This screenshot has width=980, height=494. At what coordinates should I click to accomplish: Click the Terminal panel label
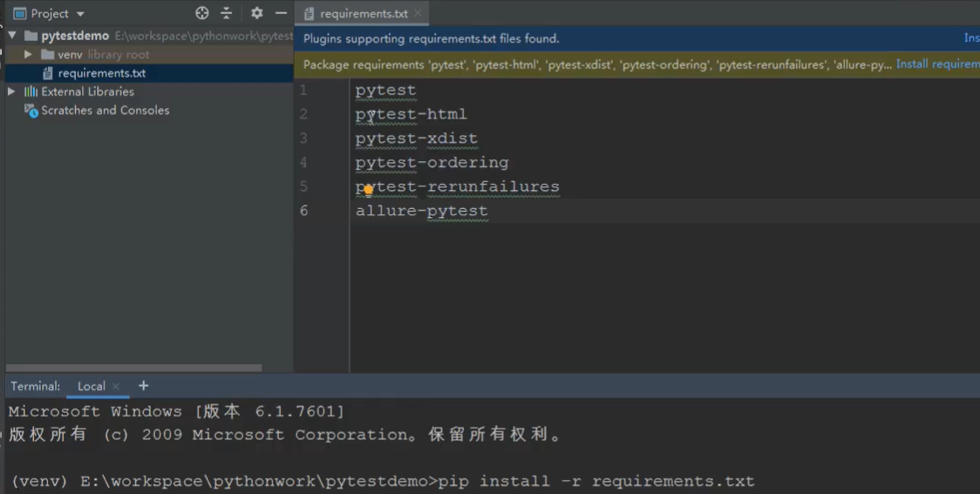pos(36,386)
